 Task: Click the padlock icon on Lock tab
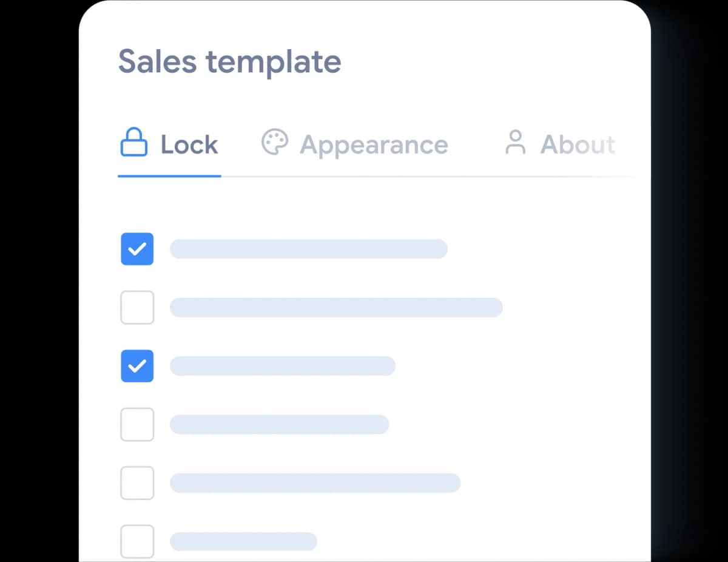(134, 143)
